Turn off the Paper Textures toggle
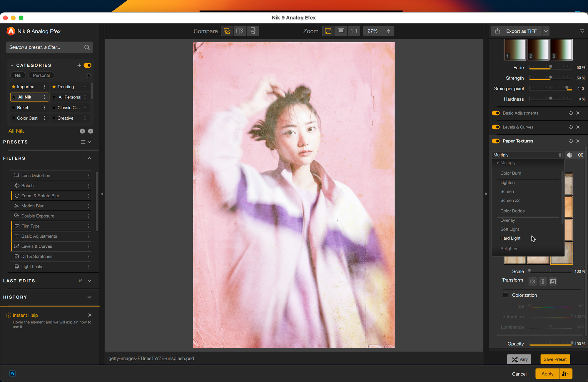 pyautogui.click(x=496, y=141)
